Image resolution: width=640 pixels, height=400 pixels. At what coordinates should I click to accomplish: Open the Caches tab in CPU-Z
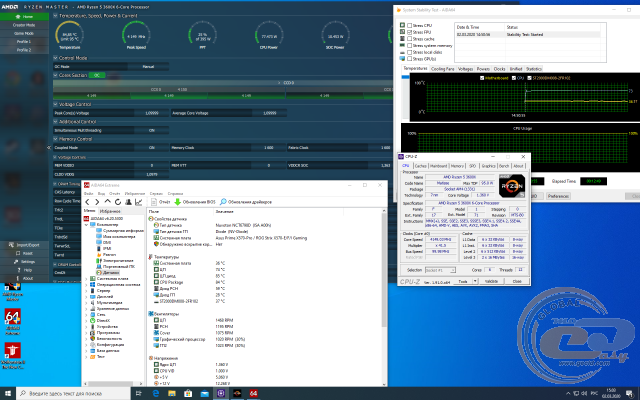tap(420, 166)
